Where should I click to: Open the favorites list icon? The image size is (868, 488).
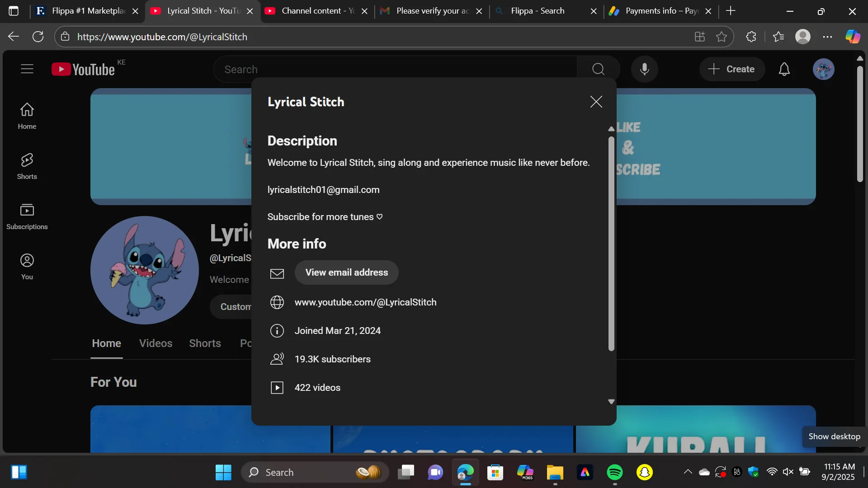point(778,37)
